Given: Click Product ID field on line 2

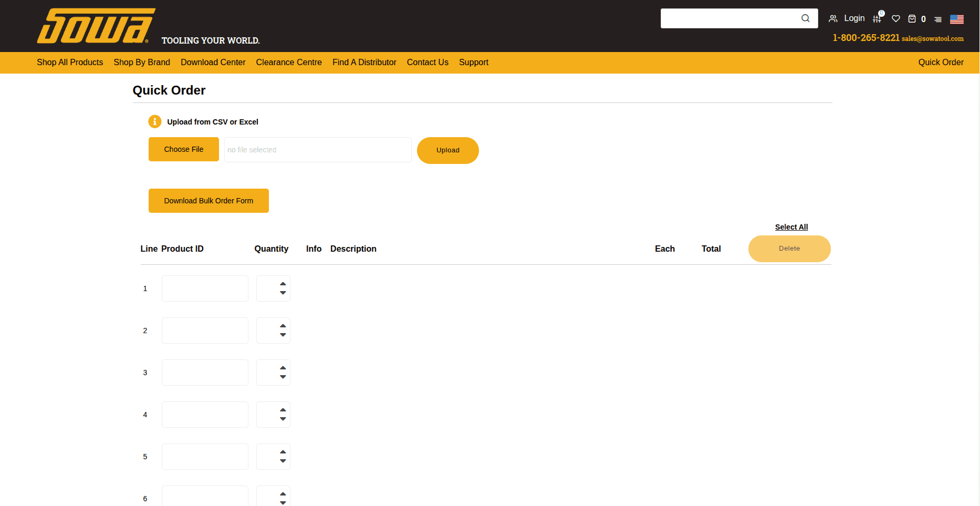Looking at the screenshot, I should (205, 331).
